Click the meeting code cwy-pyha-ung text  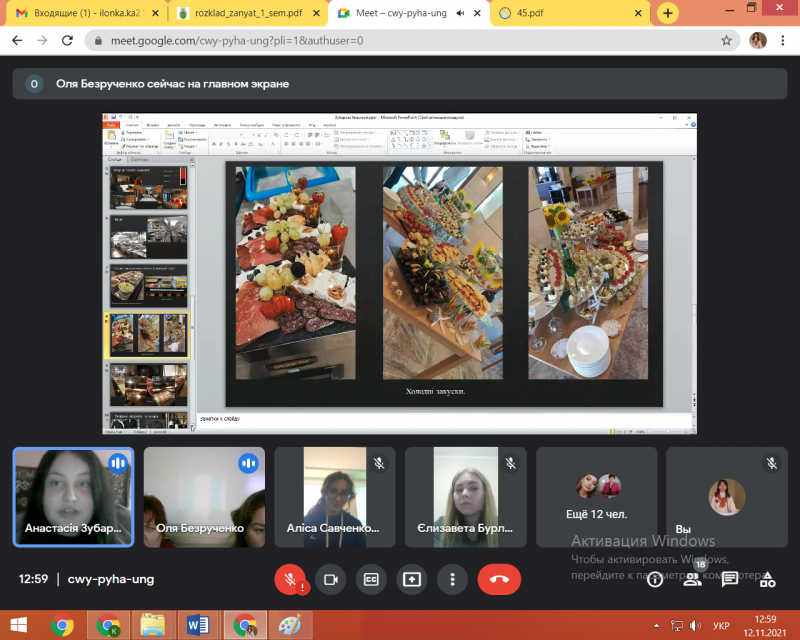point(111,579)
